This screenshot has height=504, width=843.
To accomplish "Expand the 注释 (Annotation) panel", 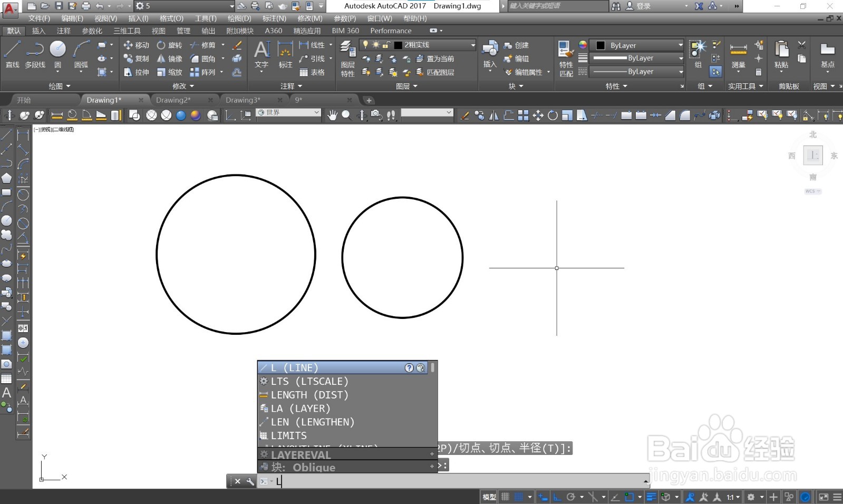I will coord(291,86).
